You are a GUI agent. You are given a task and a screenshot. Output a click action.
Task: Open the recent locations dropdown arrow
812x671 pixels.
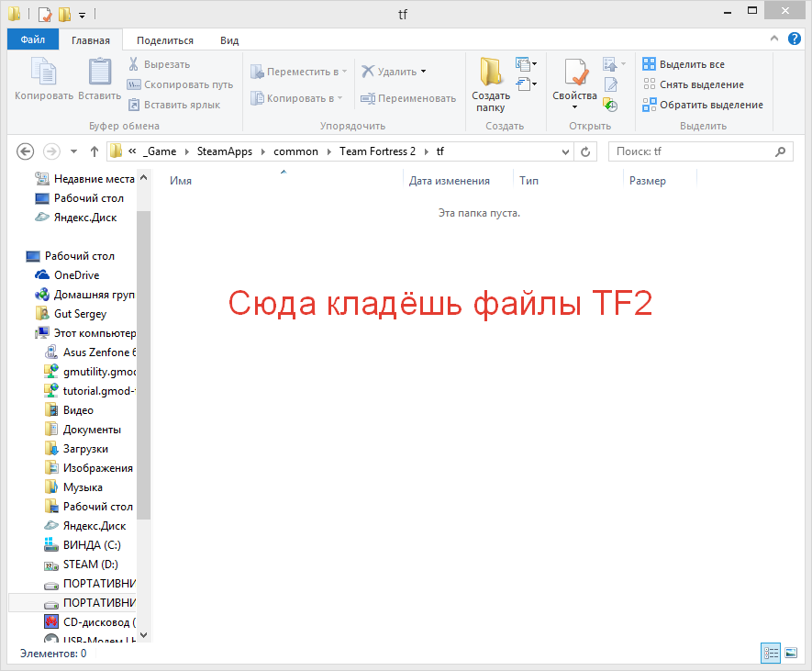click(74, 151)
